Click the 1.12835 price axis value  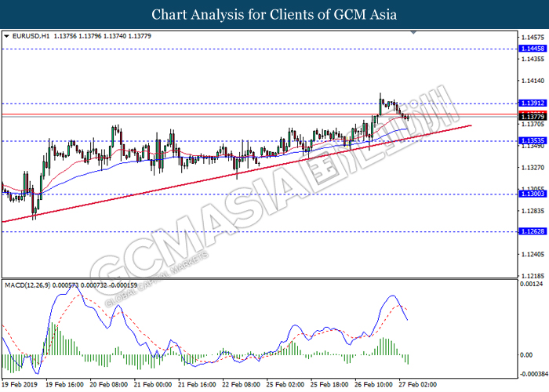(533, 211)
